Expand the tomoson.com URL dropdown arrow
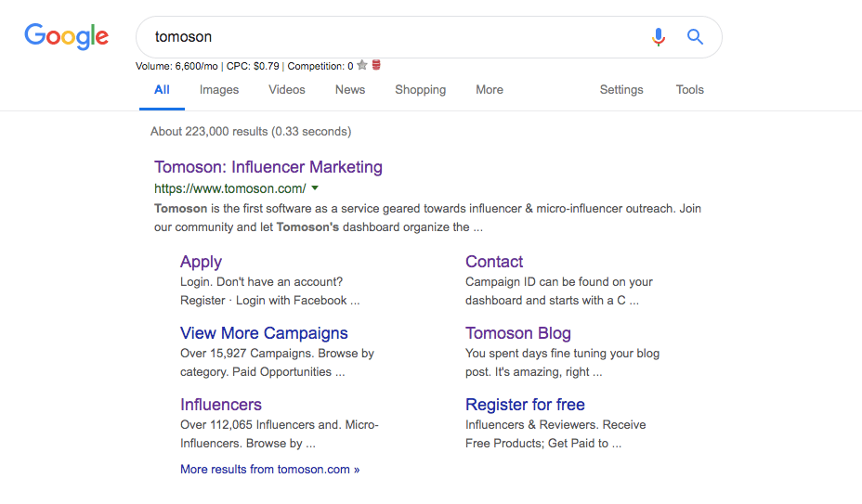 point(315,188)
